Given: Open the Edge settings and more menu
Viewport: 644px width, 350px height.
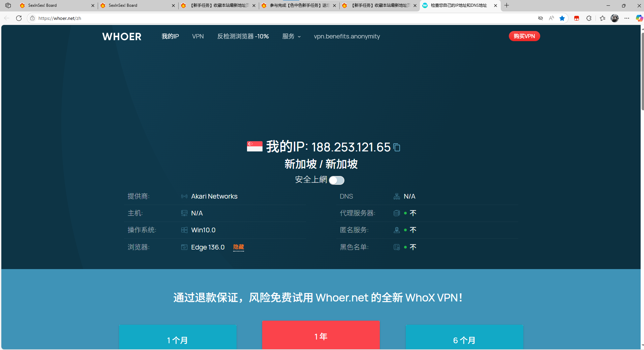Looking at the screenshot, I should click(x=627, y=18).
